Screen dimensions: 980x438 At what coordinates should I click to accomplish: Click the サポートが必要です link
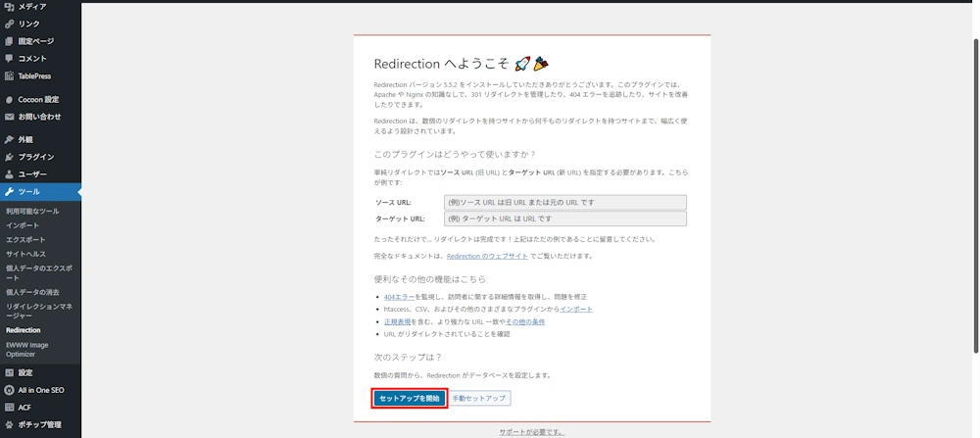coord(532,432)
